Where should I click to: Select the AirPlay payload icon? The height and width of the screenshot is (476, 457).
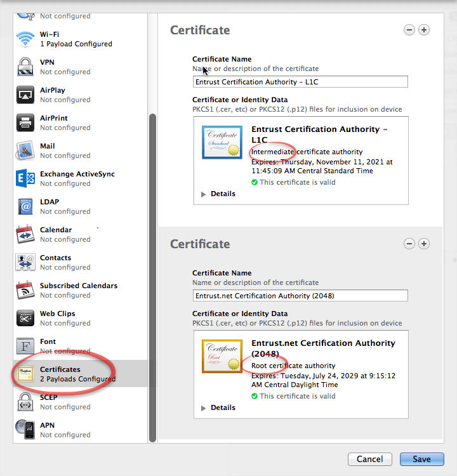25,95
